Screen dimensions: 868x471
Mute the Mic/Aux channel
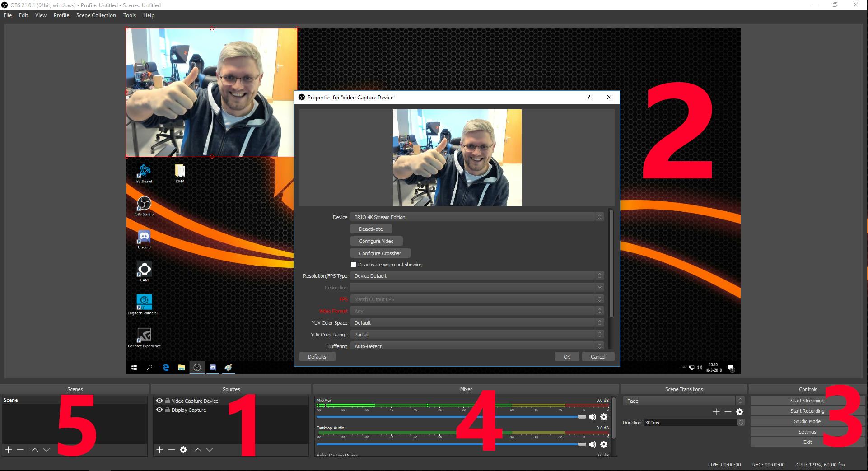click(592, 417)
